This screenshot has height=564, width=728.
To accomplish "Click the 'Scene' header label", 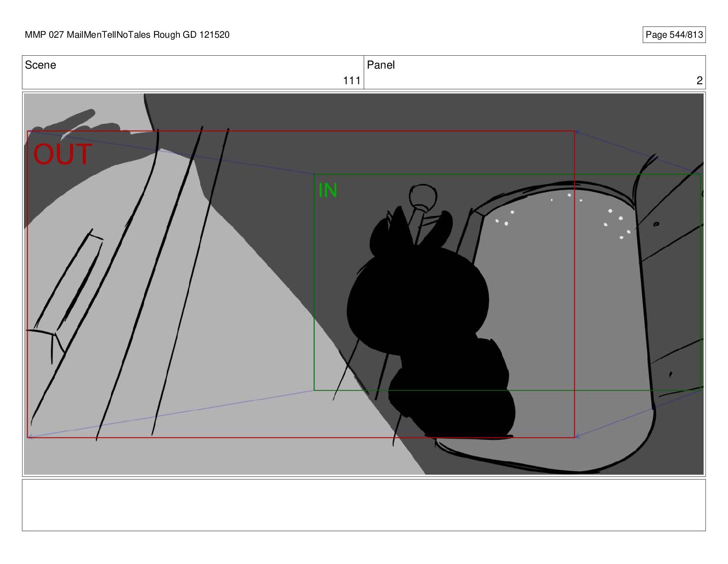I will point(40,65).
